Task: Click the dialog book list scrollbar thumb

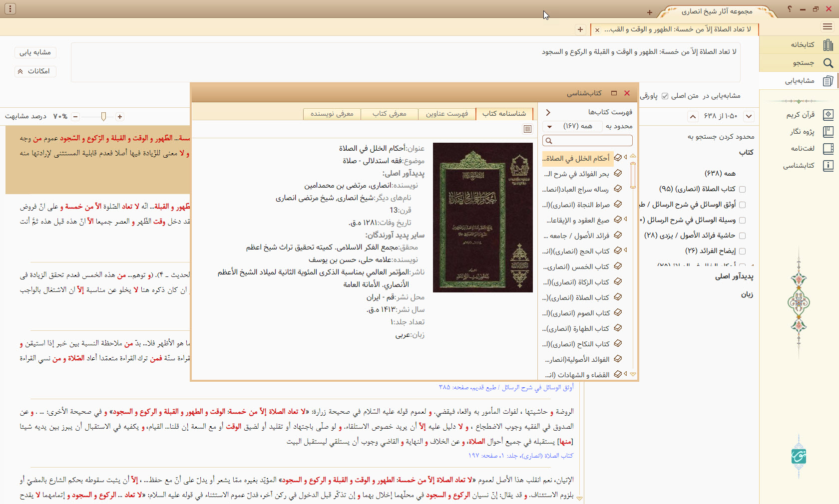Action: coord(633,175)
